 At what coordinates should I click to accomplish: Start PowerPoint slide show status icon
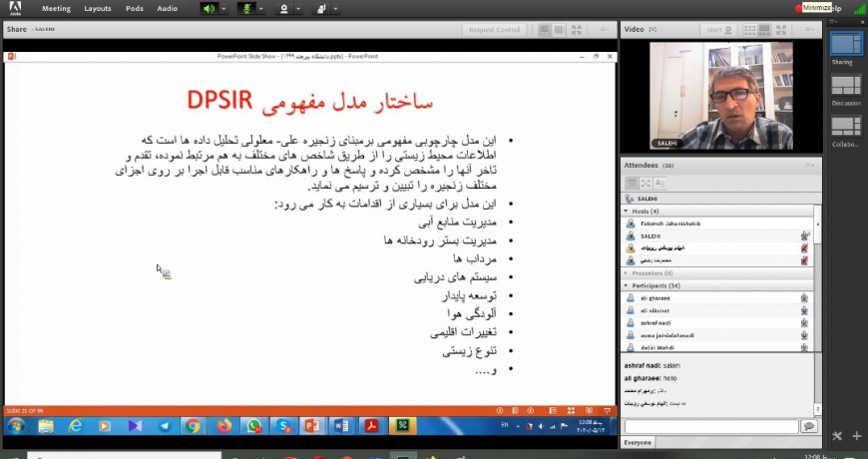pos(608,411)
